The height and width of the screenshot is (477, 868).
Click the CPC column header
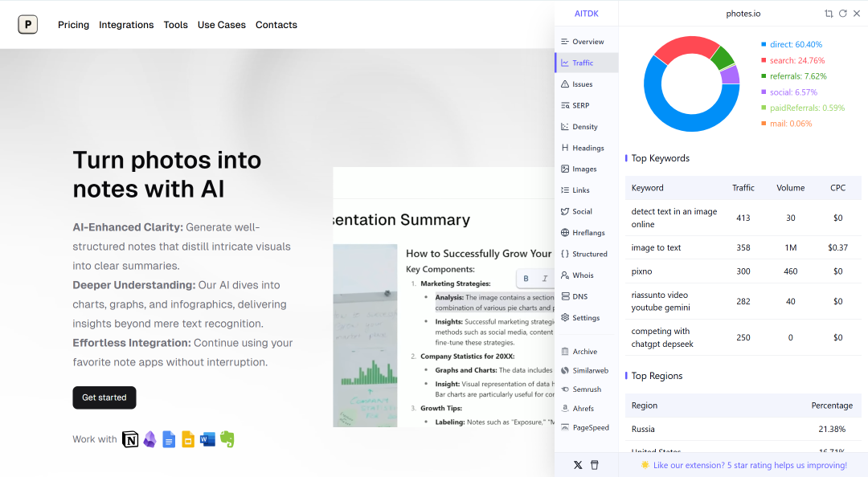(x=837, y=188)
